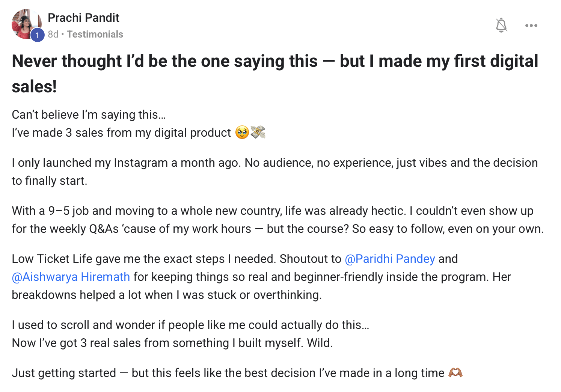Click the closing line "Just getting started"
561x392 pixels.
tap(228, 373)
